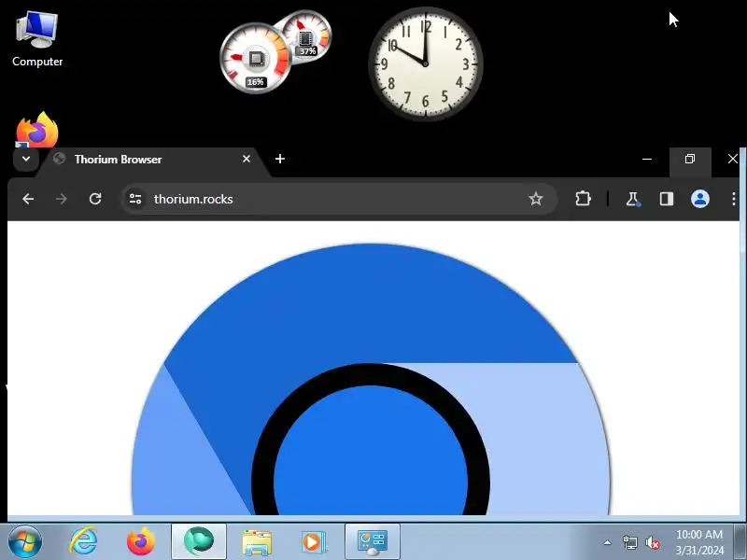This screenshot has width=747, height=560.
Task: Open Windows Media Player from taskbar
Action: (314, 542)
